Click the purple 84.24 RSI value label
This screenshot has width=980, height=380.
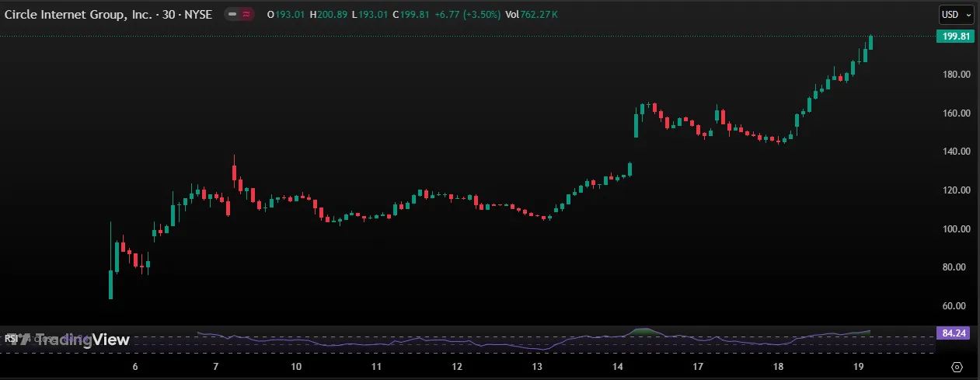[955, 333]
